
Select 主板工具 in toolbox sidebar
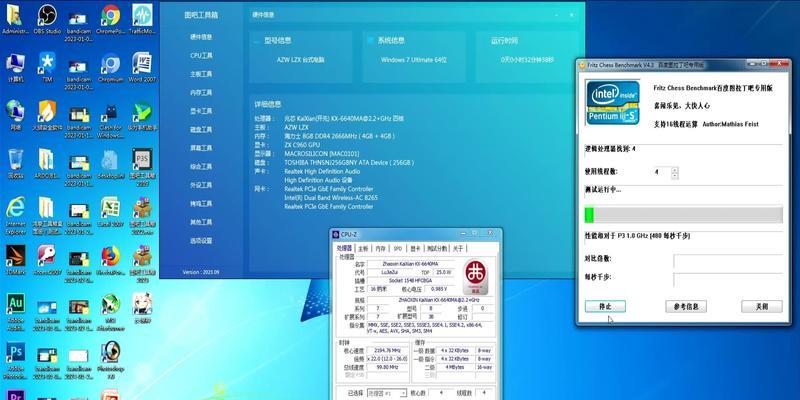click(x=201, y=74)
